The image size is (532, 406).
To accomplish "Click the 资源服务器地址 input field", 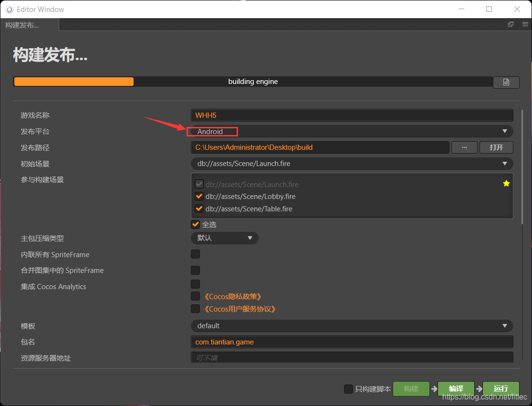I will pos(352,357).
